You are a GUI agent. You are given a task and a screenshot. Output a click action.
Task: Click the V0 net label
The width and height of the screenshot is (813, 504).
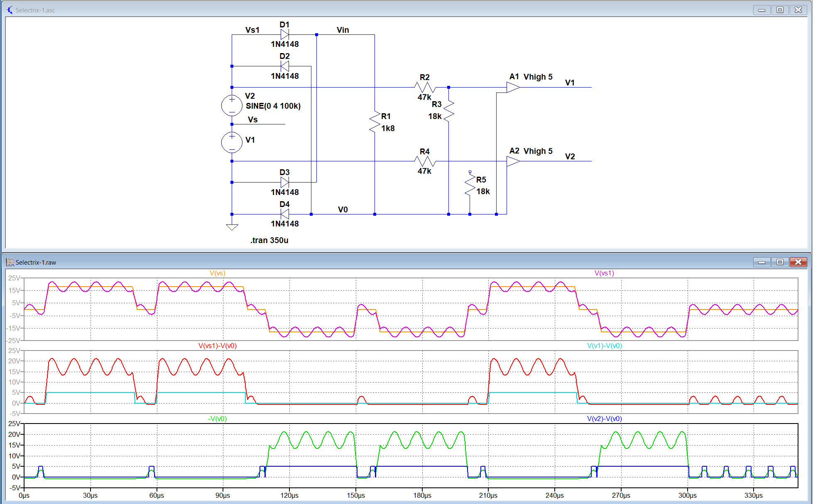343,209
